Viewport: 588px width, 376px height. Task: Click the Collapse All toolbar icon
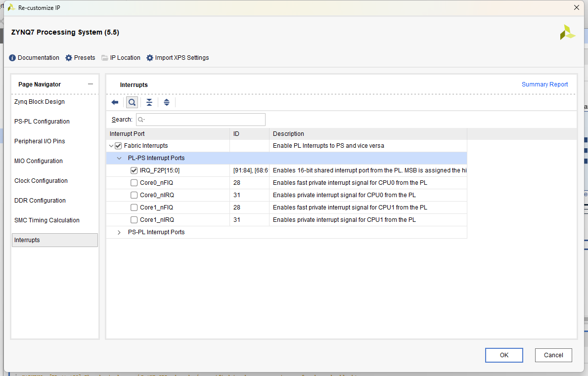(x=149, y=102)
